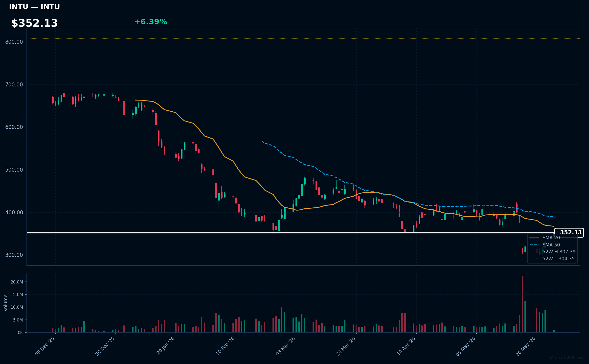The width and height of the screenshot is (589, 364).
Task: Click the 5.0M volume axis label
Action: coord(18,320)
